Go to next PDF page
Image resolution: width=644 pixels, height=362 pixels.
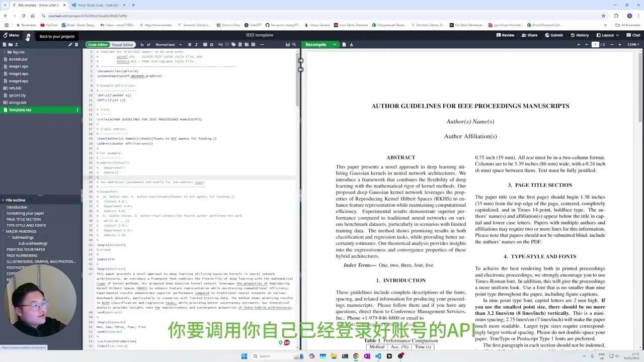586,45
